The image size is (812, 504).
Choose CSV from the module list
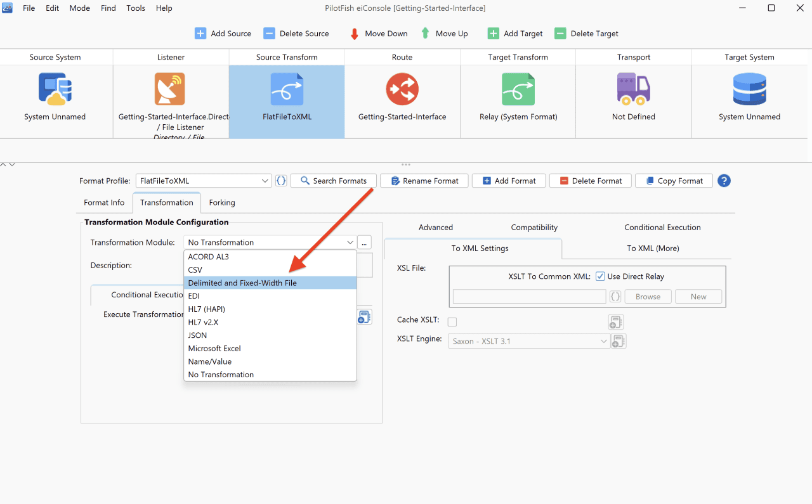(x=270, y=270)
